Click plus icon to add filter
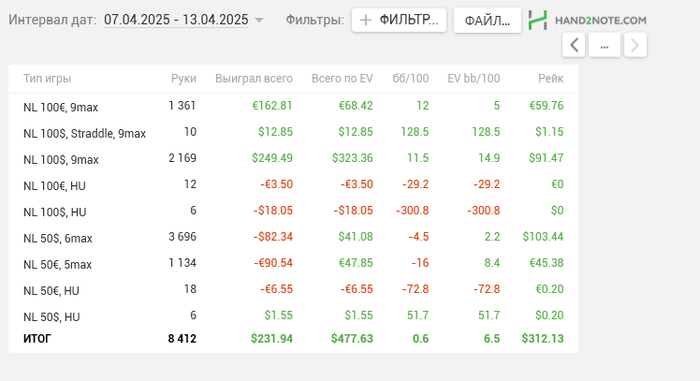 point(366,20)
